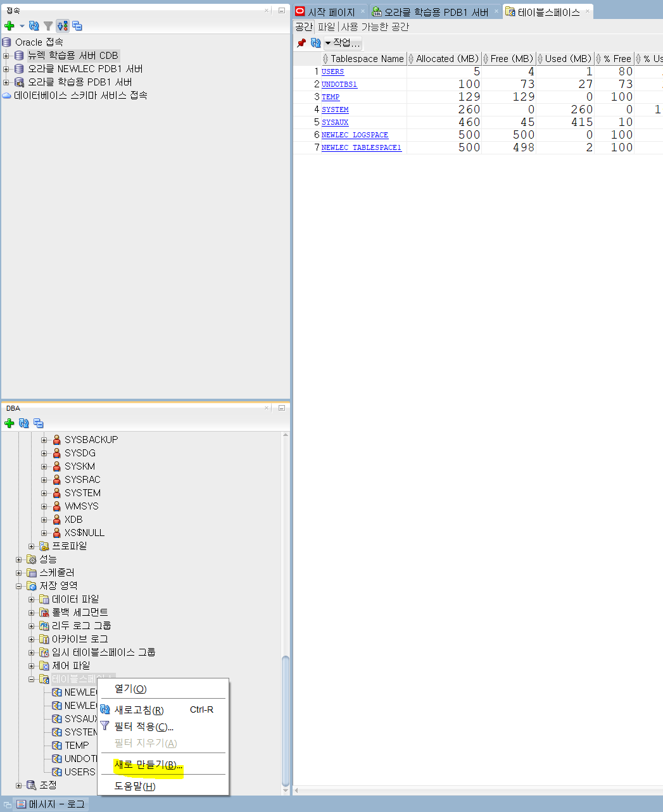Sort by Used (MB) column header
The height and width of the screenshot is (812, 663).
565,59
